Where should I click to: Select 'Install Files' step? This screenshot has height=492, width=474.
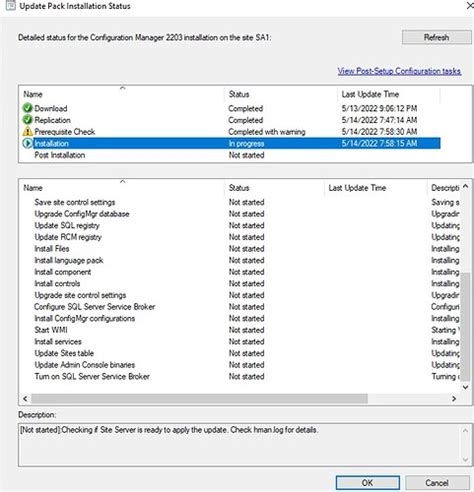pyautogui.click(x=52, y=249)
